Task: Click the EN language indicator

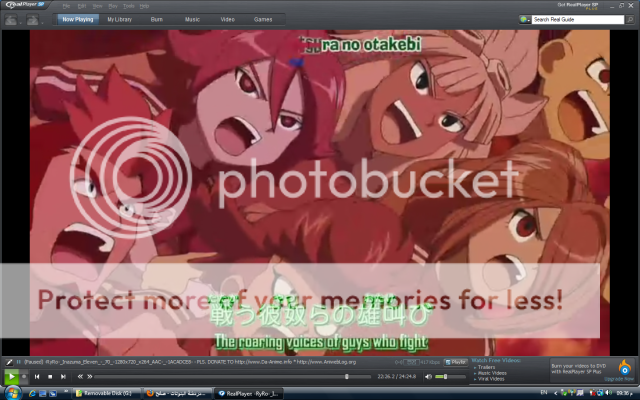Action: (x=544, y=393)
